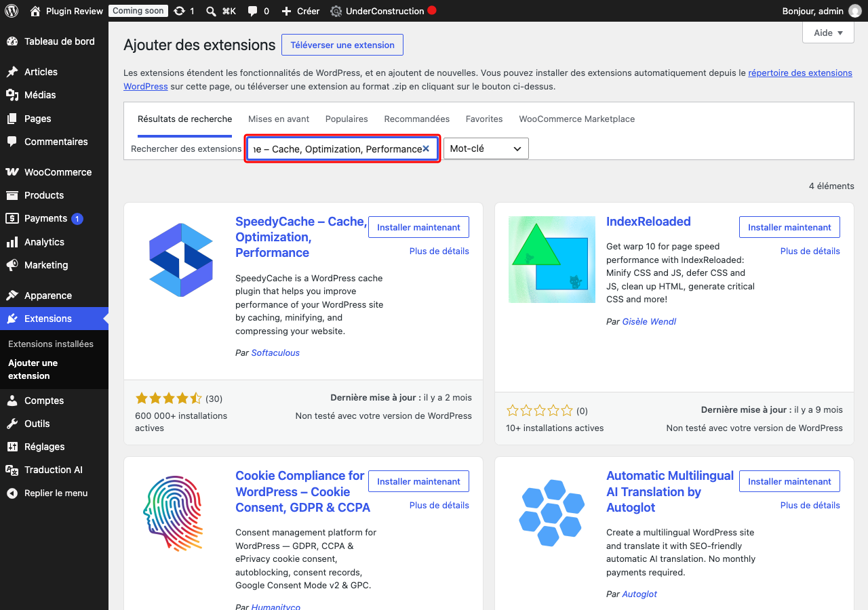Click the Médias icon in sidebar
The height and width of the screenshot is (610, 868).
coord(12,95)
